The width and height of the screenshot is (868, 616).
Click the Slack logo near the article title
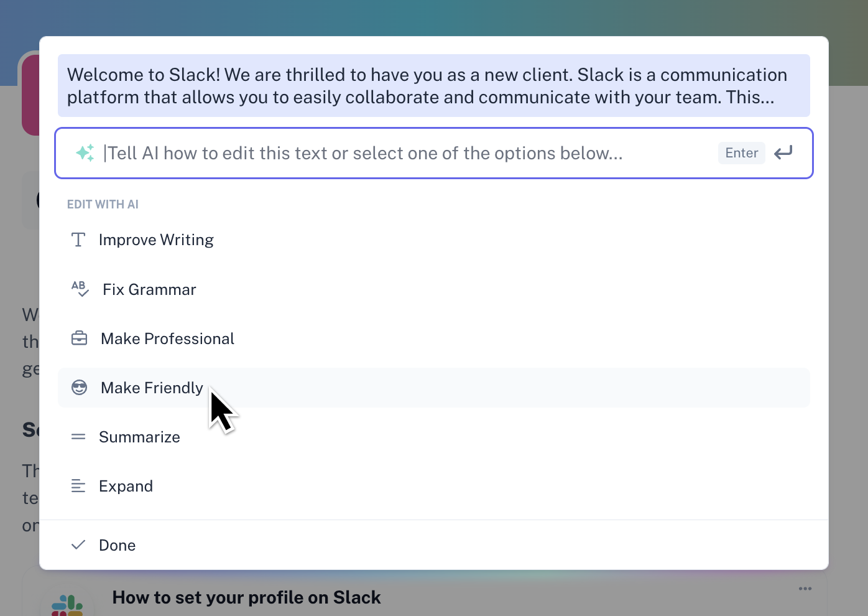pyautogui.click(x=67, y=604)
